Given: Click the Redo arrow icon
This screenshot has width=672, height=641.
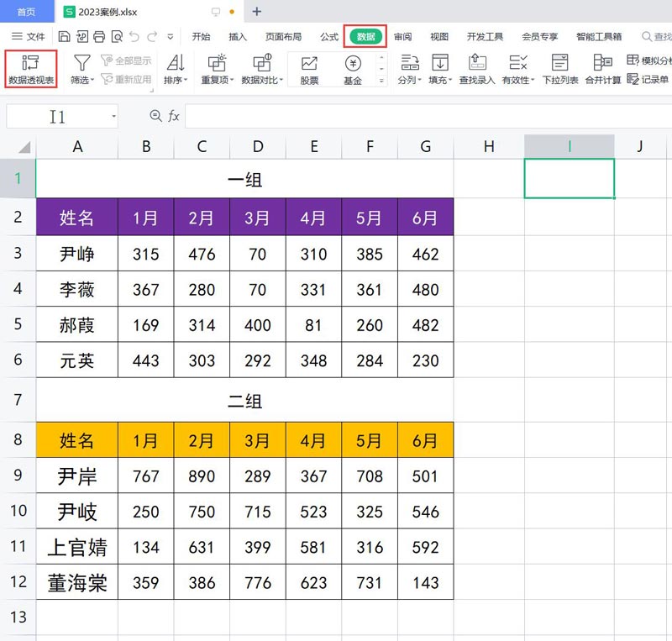Looking at the screenshot, I should click(152, 37).
